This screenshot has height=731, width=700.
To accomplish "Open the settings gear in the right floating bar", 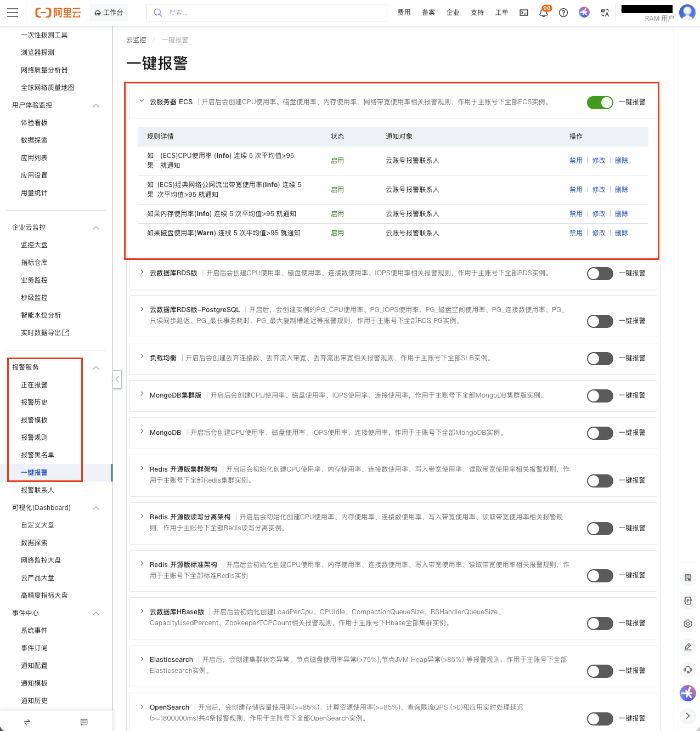I will [x=687, y=624].
